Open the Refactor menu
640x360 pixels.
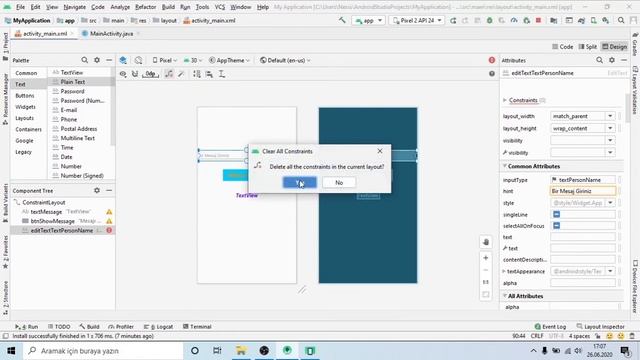pyautogui.click(x=146, y=7)
